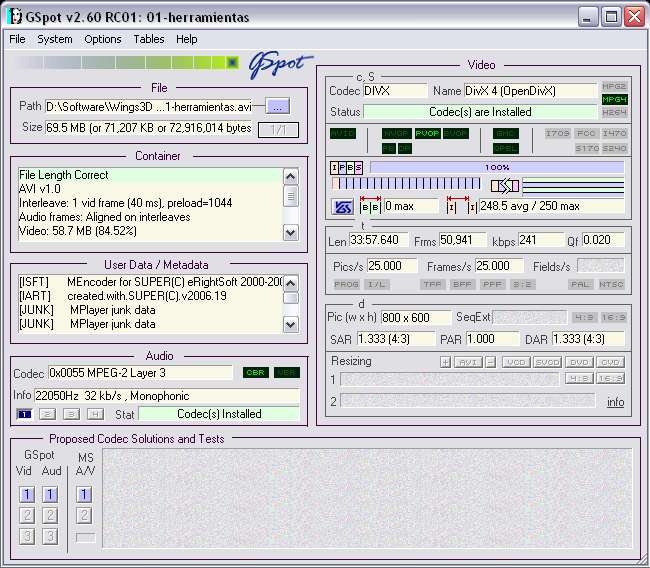The image size is (650, 568).
Task: Click the I-frame interval marker icon
Action: (x=462, y=206)
